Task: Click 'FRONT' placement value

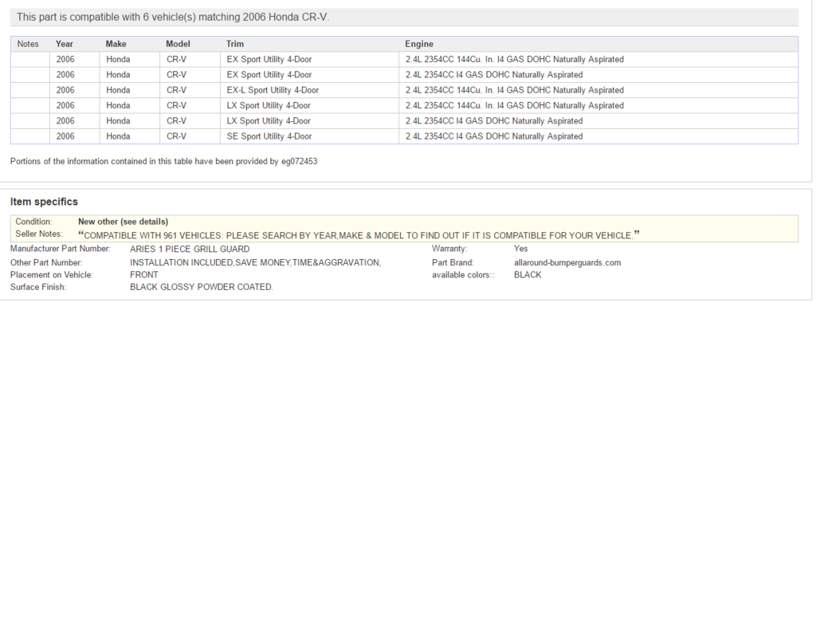Action: [144, 275]
